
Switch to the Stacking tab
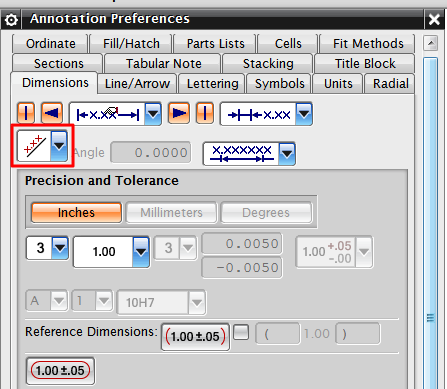tap(268, 63)
